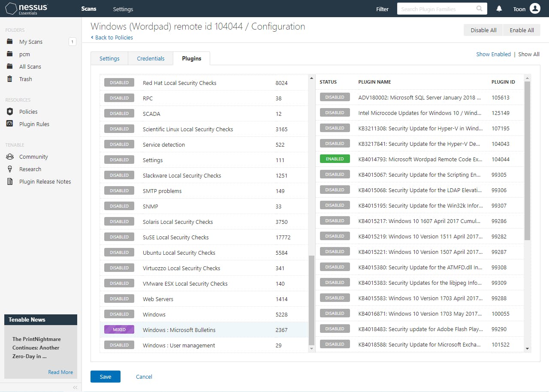Viewport: 549px width, 392px height.
Task: Toggle DISABLED status for Web Servers family
Action: tap(119, 299)
